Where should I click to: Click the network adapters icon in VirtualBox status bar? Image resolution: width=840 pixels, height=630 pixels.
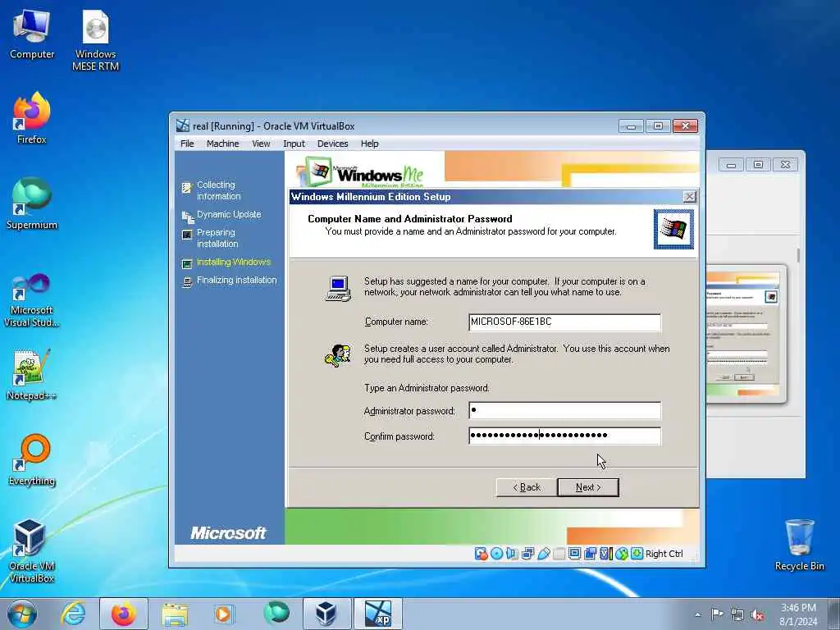528,554
